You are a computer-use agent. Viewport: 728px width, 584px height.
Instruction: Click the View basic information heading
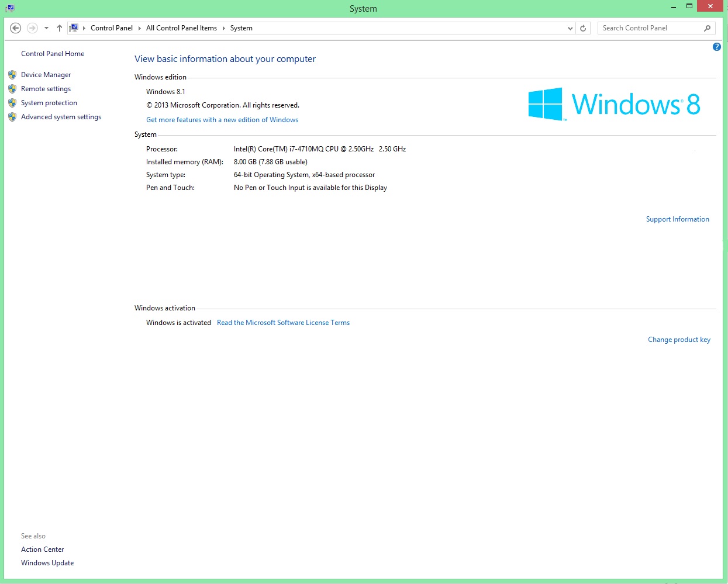[225, 59]
